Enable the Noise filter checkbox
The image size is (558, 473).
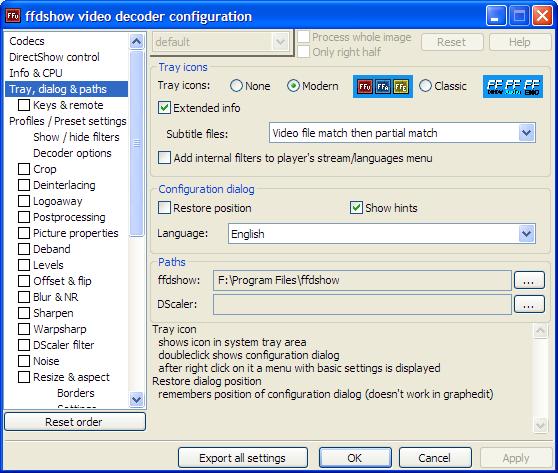pos(24,361)
